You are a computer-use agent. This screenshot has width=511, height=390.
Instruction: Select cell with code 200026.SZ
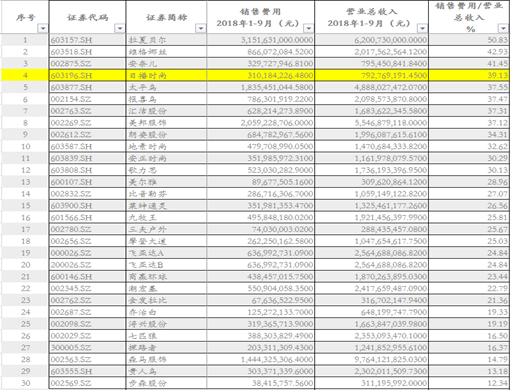(x=87, y=265)
